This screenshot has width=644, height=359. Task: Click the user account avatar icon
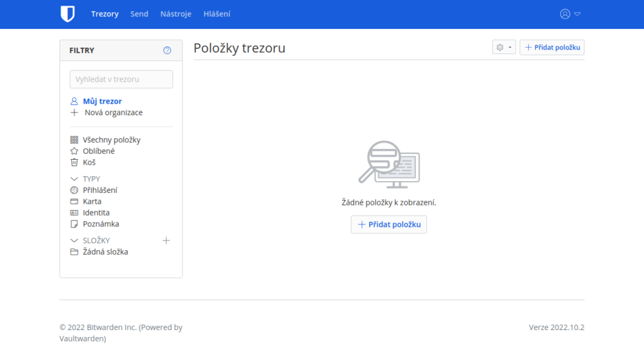(565, 14)
